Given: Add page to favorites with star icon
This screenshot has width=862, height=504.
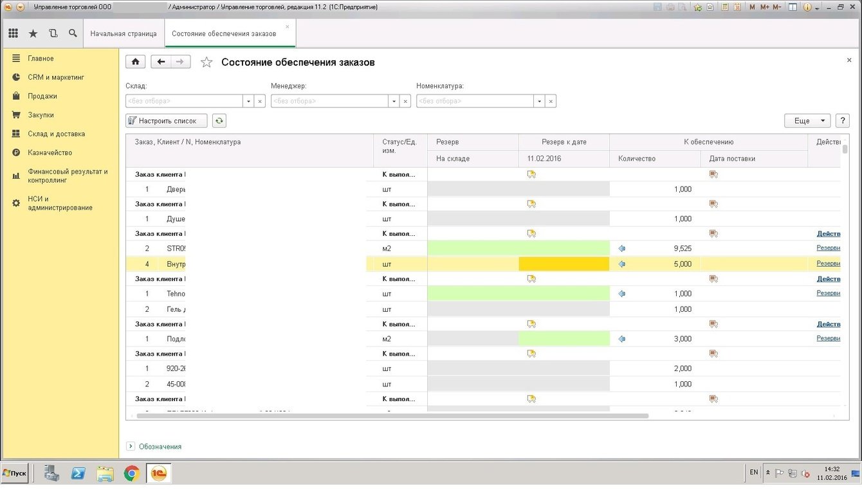Looking at the screenshot, I should [x=206, y=62].
